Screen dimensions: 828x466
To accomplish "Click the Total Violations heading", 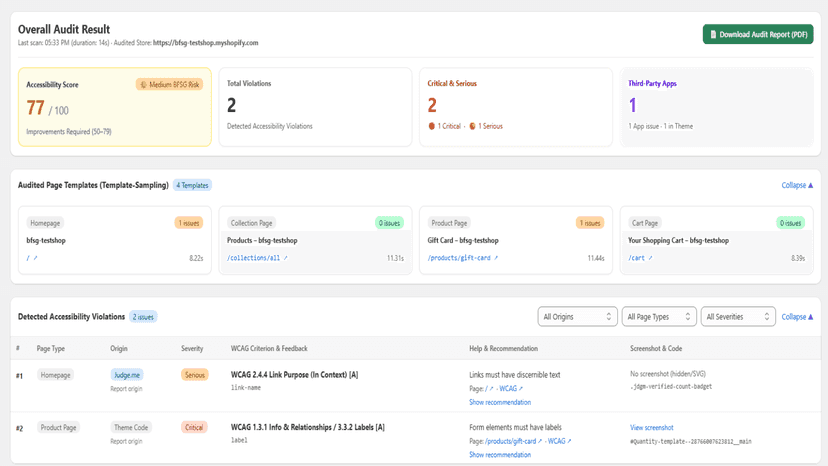I will (x=249, y=83).
